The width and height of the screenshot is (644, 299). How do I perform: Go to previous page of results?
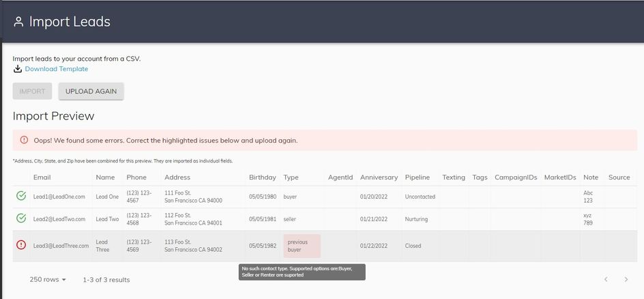[x=605, y=279]
